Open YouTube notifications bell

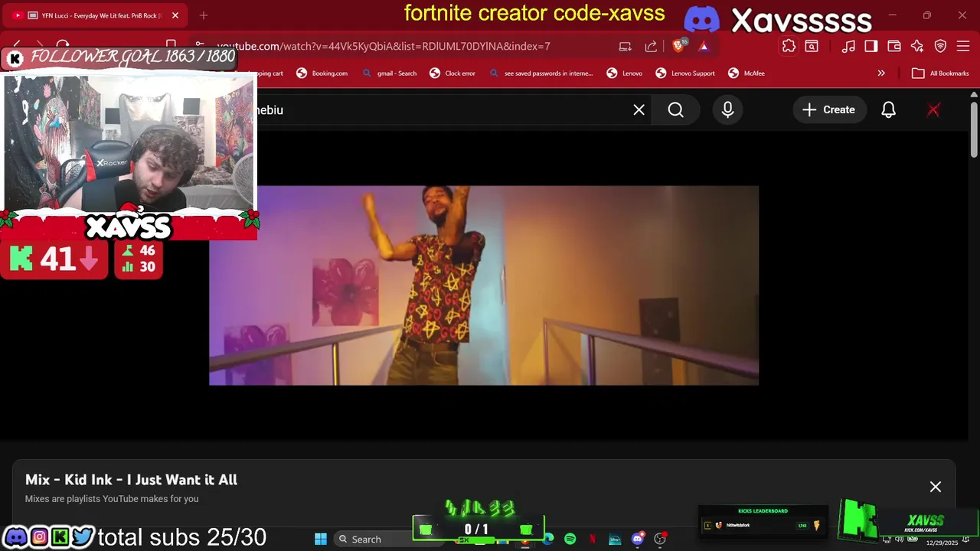[888, 110]
